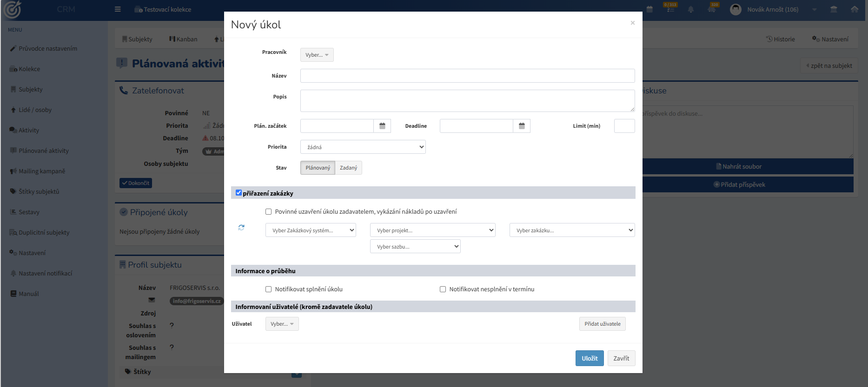Open the Vyber projekt dropdown
Image resolution: width=868 pixels, height=387 pixels.
click(x=432, y=230)
